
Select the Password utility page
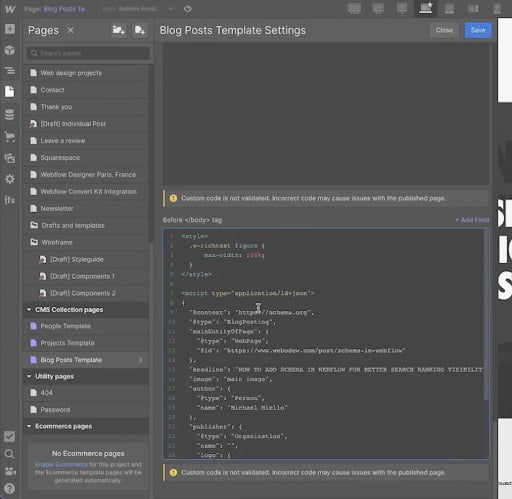tap(86, 410)
